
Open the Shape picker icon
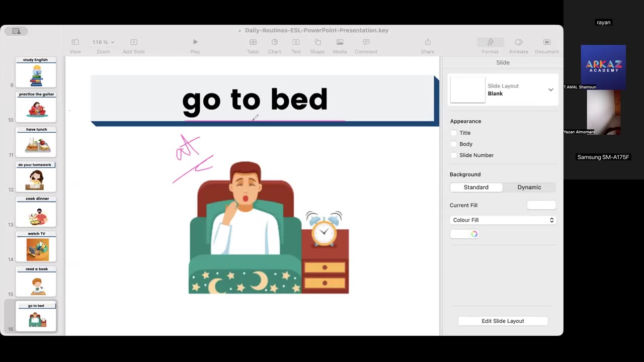(x=317, y=42)
